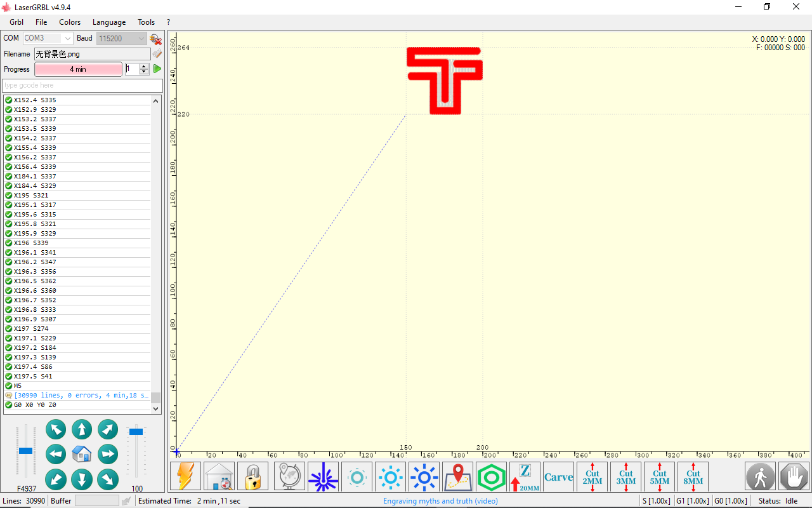Open the Tools menu
Screen dimensions: 812x508
click(x=147, y=22)
